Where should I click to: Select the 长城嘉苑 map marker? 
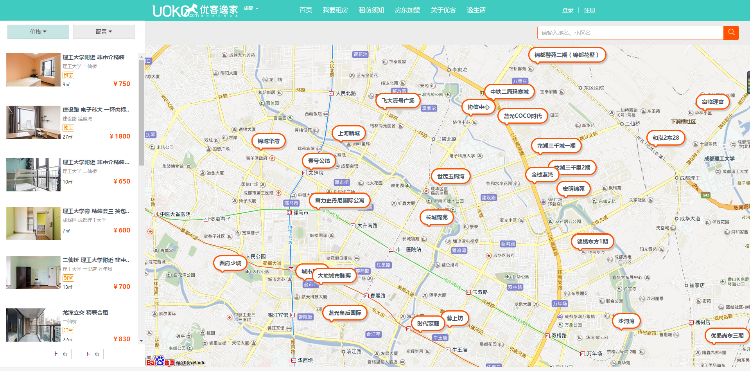pyautogui.click(x=436, y=217)
